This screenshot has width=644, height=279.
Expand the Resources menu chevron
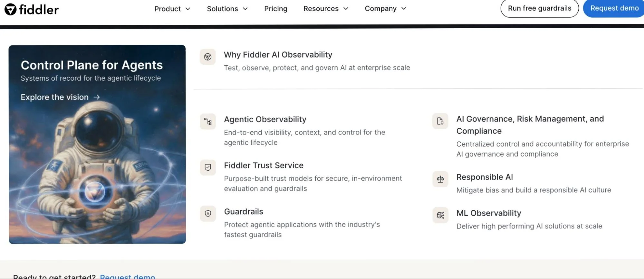[346, 9]
